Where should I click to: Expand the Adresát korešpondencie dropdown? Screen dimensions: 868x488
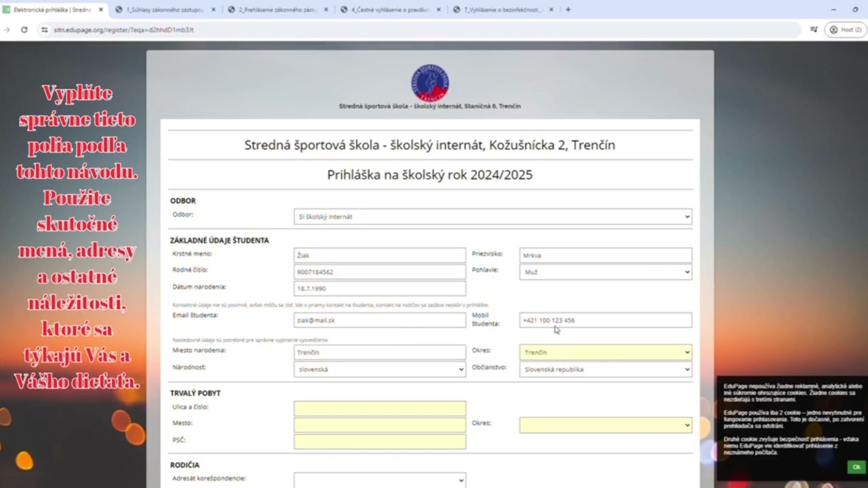[380, 480]
